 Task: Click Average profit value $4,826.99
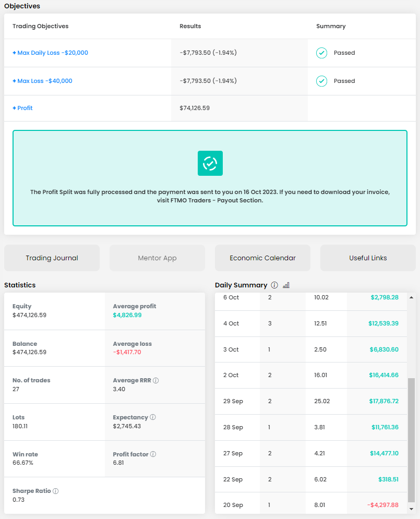pyautogui.click(x=127, y=315)
